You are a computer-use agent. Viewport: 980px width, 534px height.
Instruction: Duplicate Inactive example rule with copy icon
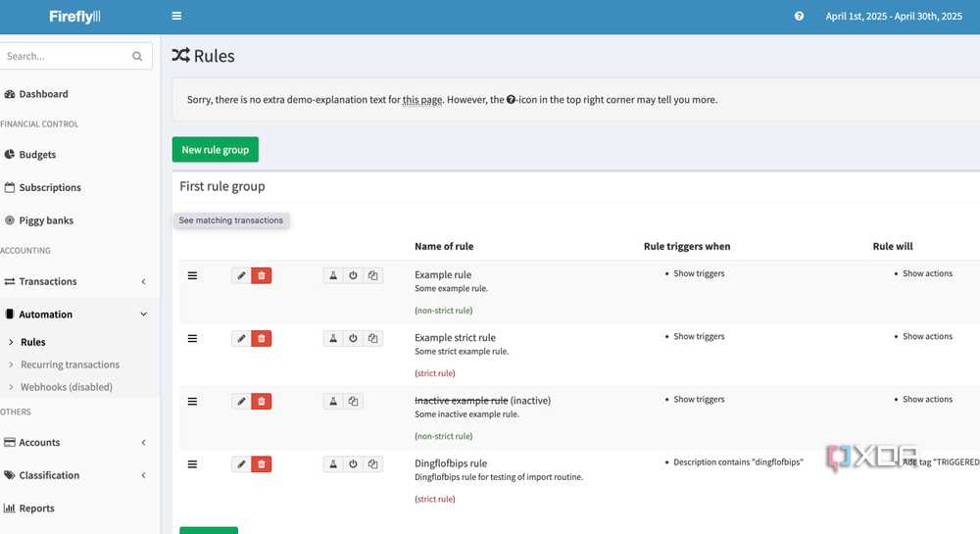(353, 402)
